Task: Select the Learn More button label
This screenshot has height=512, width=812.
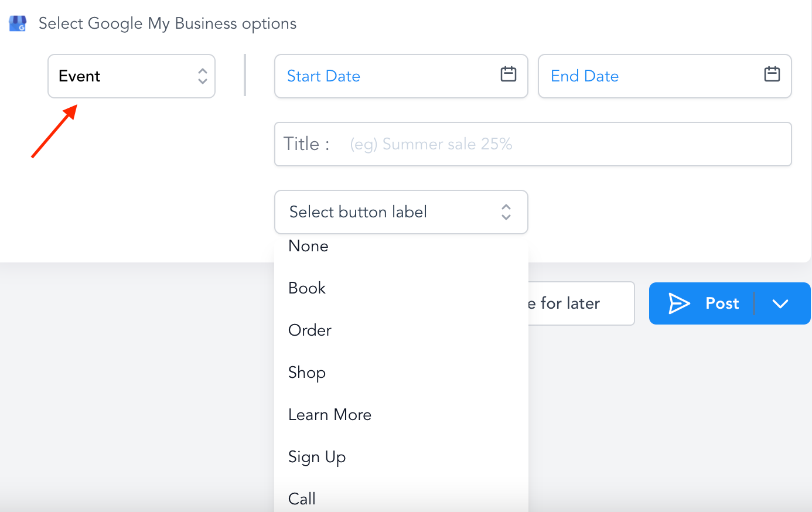Action: tap(330, 415)
